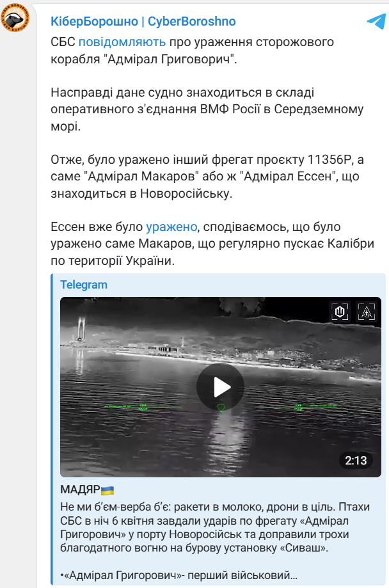
Task: Open the Telegram label in preview card
Action: point(84,285)
